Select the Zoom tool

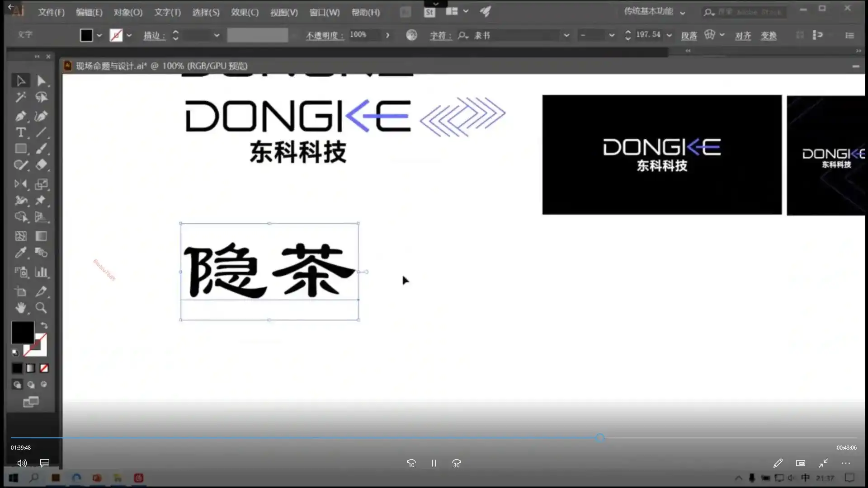[x=41, y=308]
